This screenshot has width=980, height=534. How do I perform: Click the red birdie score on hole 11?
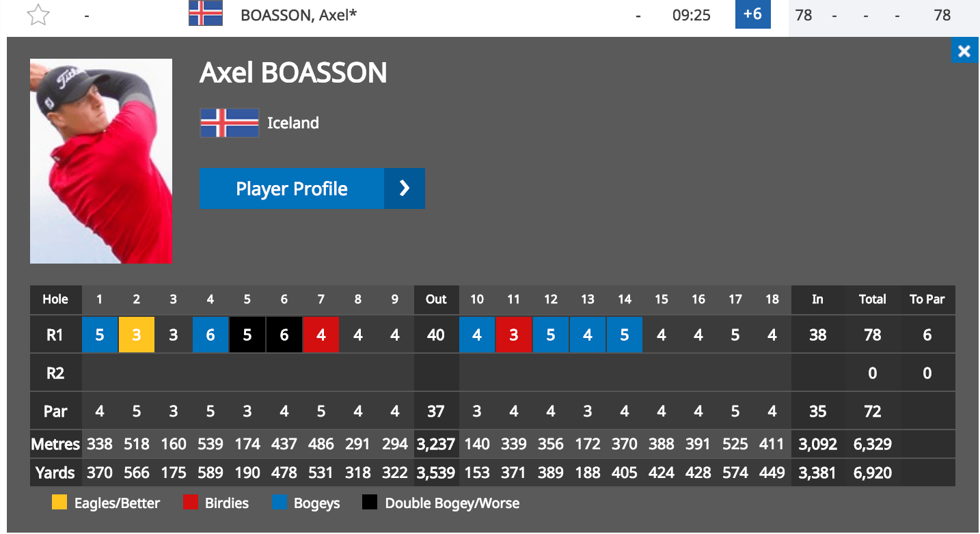pyautogui.click(x=514, y=335)
